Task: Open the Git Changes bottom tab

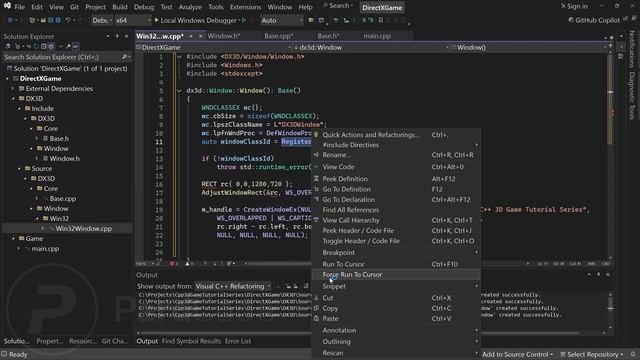Action: (114, 341)
